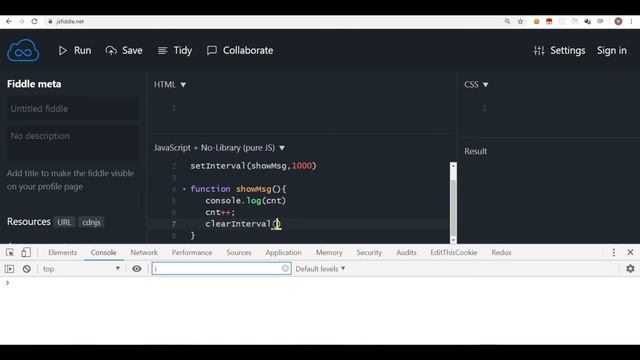This screenshot has height=360, width=640.
Task: Click inside the CSS editor line 1
Action: tap(563, 108)
